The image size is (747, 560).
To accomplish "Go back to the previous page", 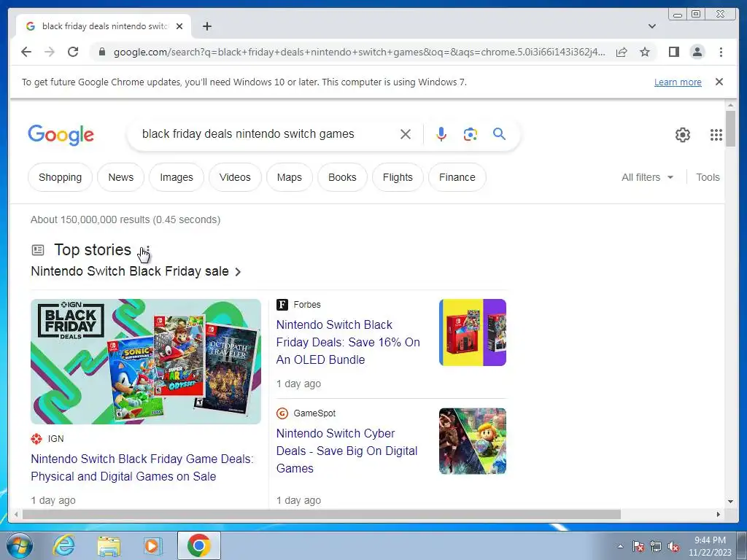I will click(x=26, y=52).
